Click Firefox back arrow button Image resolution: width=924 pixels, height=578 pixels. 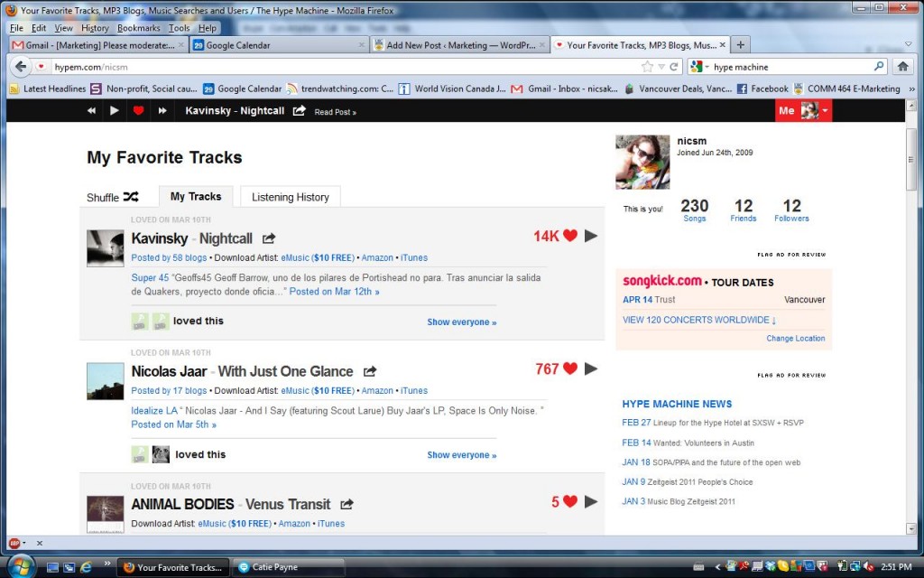(21, 67)
